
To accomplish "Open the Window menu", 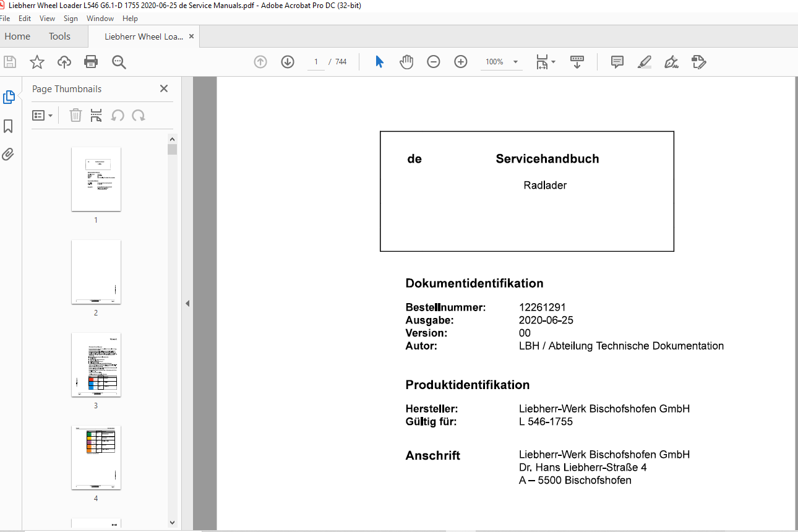I will point(100,19).
